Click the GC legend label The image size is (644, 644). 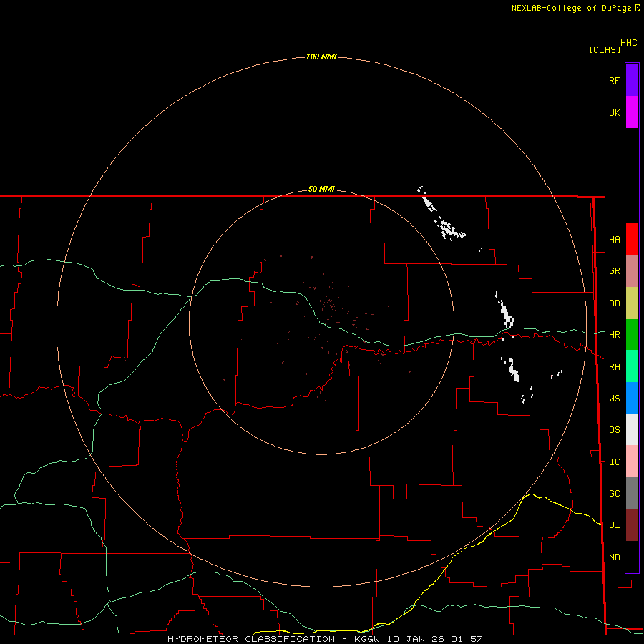pos(614,494)
